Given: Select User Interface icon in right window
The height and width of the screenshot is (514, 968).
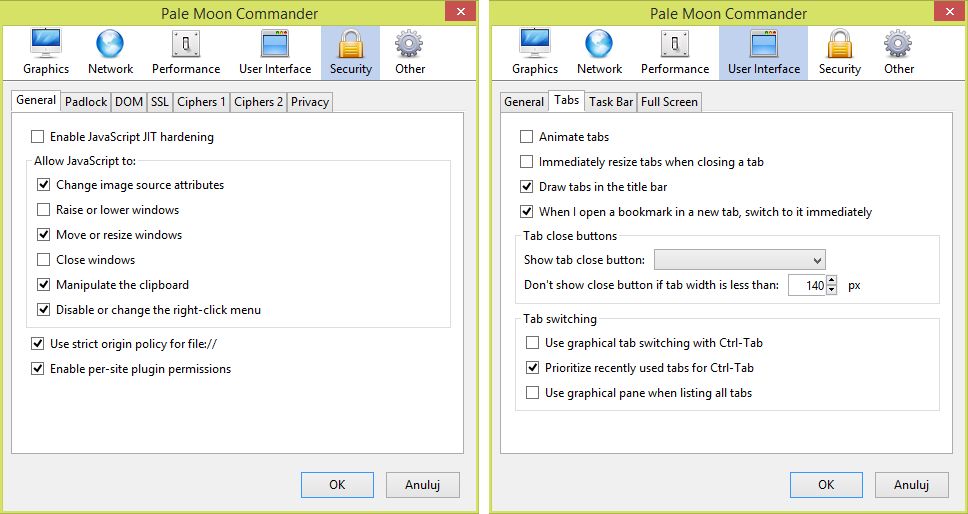Looking at the screenshot, I should (764, 52).
